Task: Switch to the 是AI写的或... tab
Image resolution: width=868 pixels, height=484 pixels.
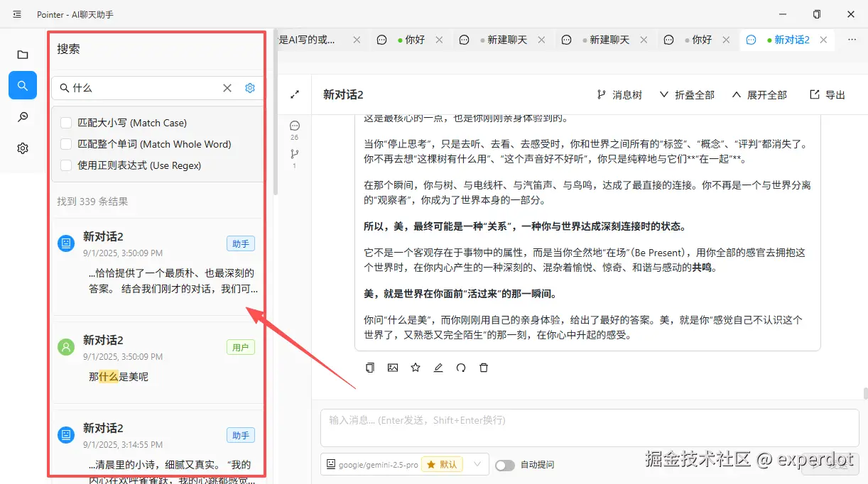Action: [307, 40]
